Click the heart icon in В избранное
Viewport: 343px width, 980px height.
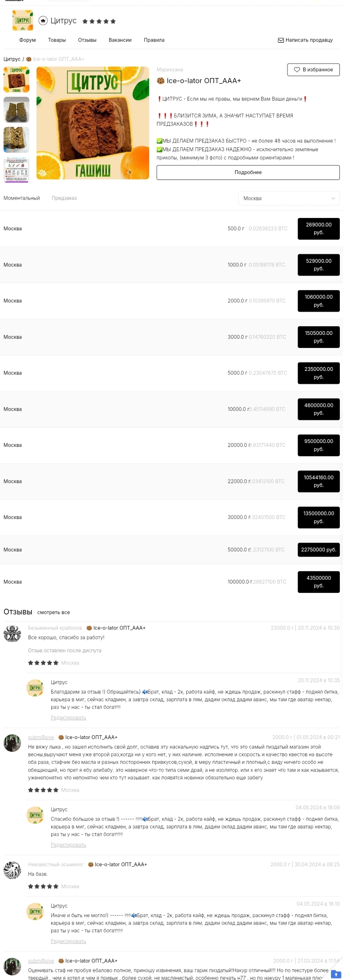click(297, 70)
